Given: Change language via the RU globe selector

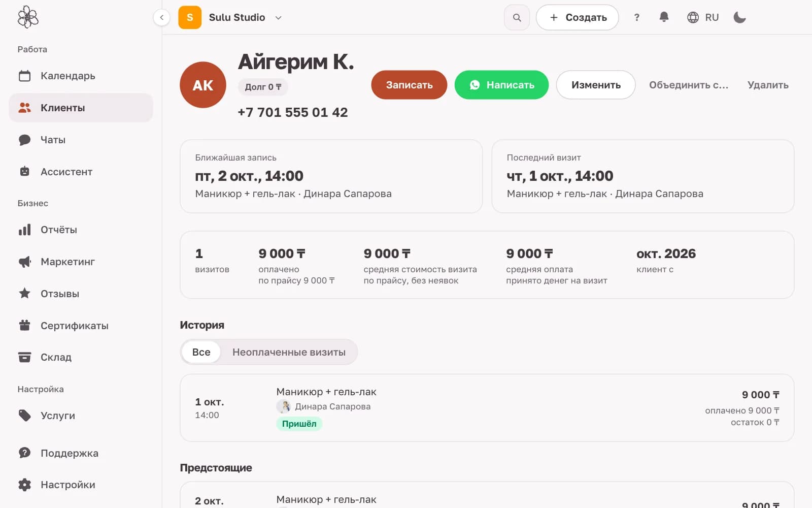Looking at the screenshot, I should tap(703, 17).
